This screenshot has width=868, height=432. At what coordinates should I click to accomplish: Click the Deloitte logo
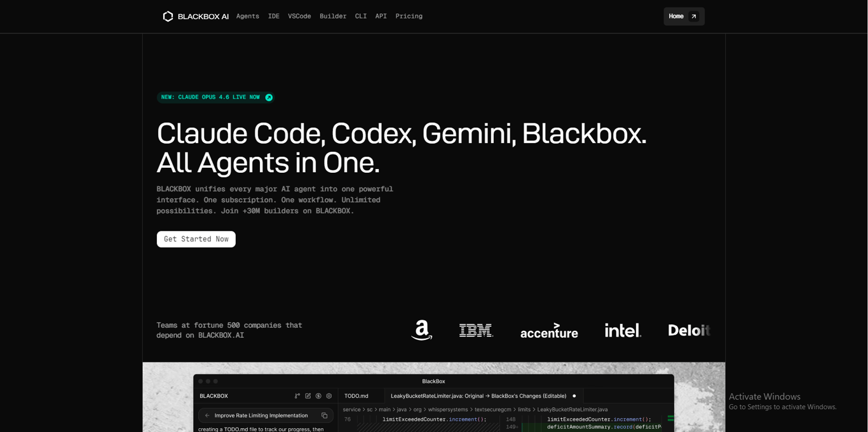[x=689, y=330]
